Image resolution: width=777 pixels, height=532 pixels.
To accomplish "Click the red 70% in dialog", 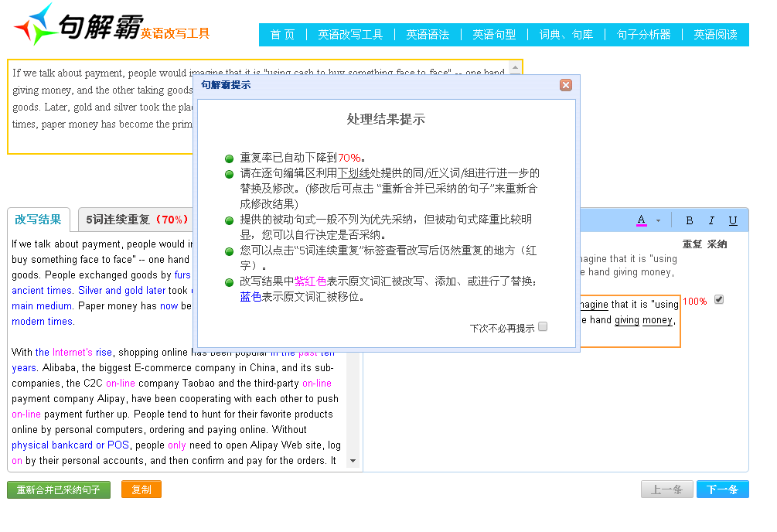I will (x=349, y=158).
